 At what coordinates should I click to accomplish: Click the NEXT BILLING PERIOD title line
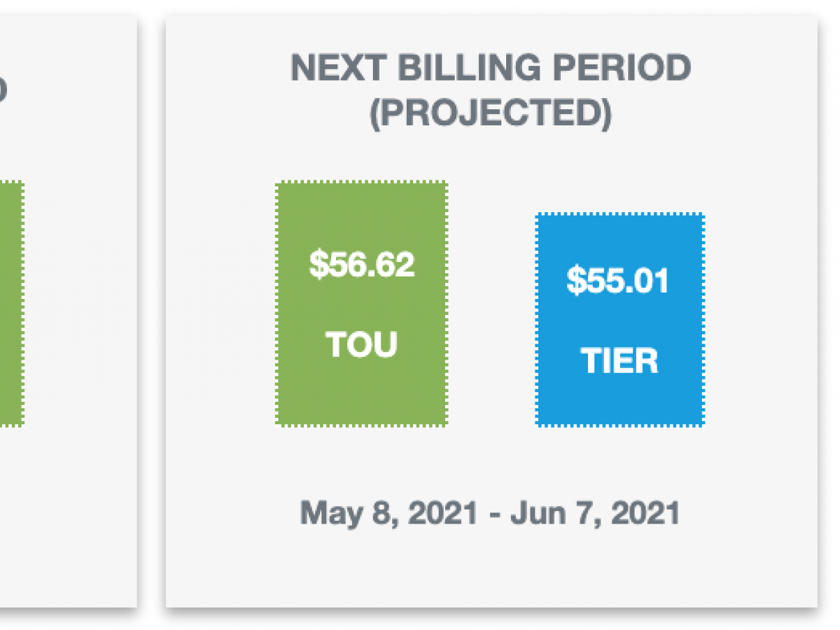point(491,69)
